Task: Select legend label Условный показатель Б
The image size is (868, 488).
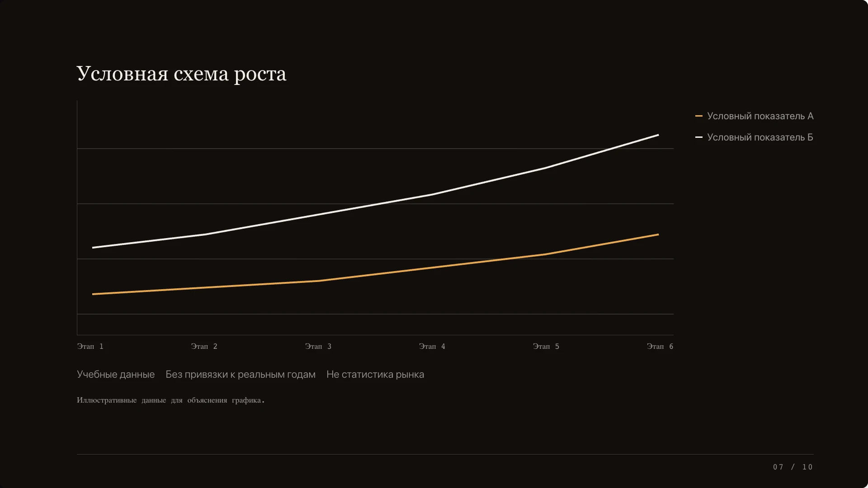Action: (760, 137)
